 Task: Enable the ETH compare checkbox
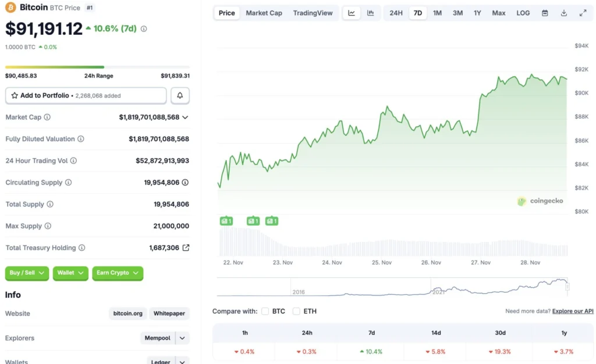click(296, 311)
